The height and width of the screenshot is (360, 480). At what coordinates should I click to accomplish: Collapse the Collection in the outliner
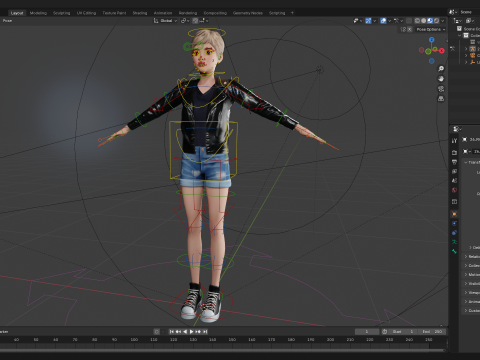point(460,35)
